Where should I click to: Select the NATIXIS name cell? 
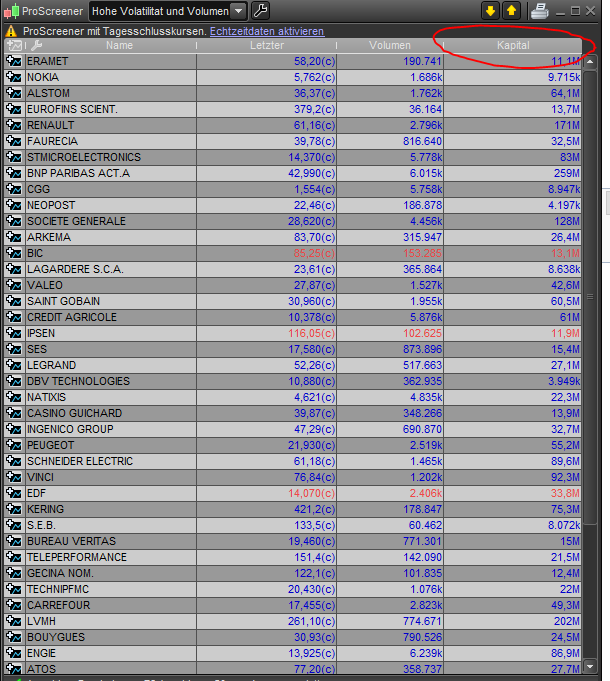pos(111,397)
